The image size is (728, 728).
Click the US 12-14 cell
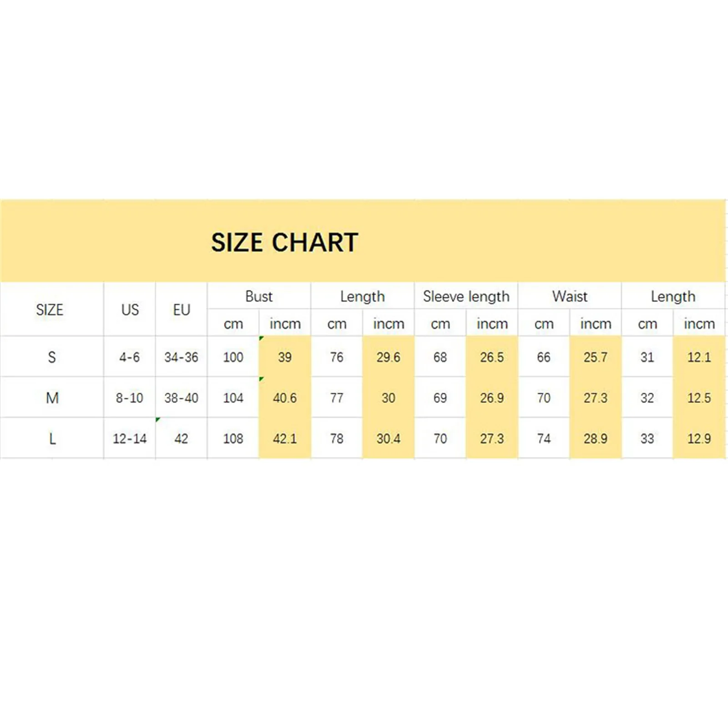pos(130,439)
